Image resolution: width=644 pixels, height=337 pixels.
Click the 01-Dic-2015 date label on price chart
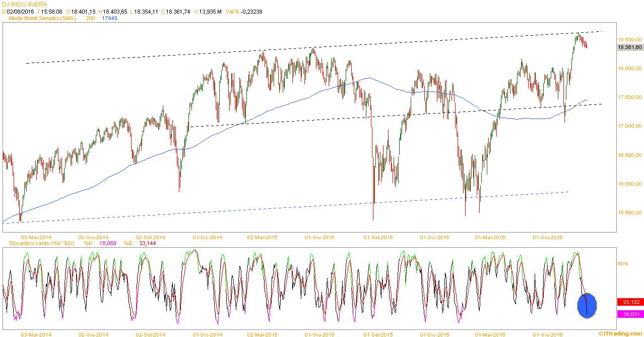(x=434, y=237)
